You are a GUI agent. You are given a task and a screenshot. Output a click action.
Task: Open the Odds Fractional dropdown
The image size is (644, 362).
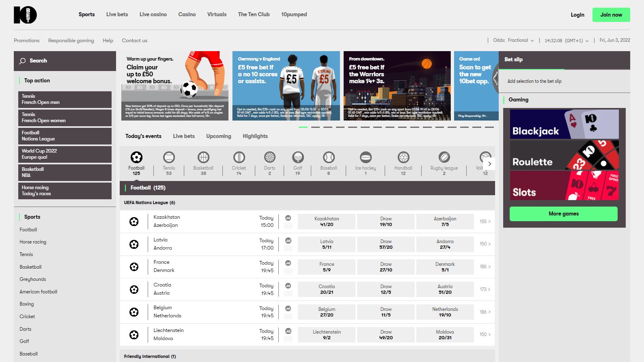pyautogui.click(x=513, y=41)
